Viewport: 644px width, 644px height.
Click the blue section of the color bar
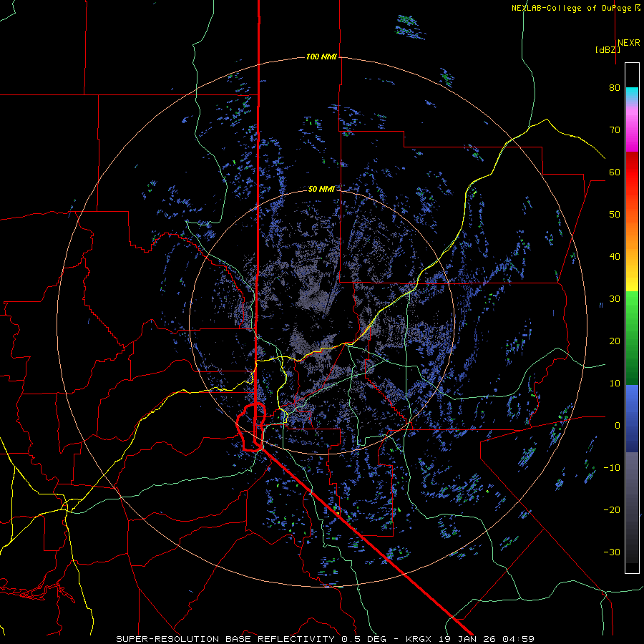tap(632, 419)
